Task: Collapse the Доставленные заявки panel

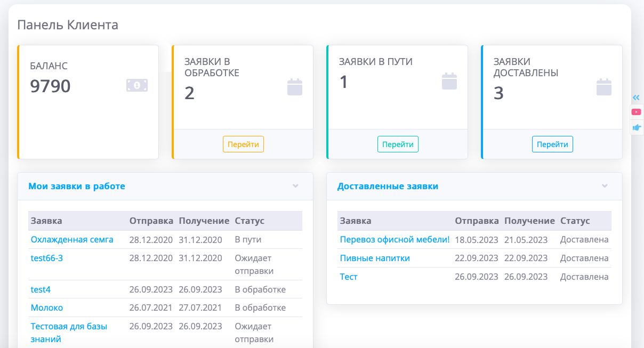Action: [605, 186]
